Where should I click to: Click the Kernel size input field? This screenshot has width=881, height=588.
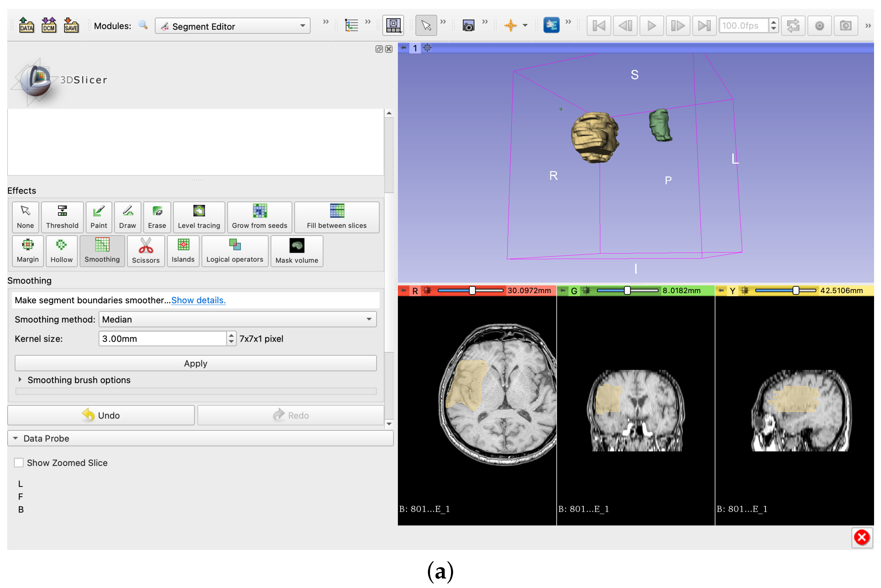tap(162, 338)
